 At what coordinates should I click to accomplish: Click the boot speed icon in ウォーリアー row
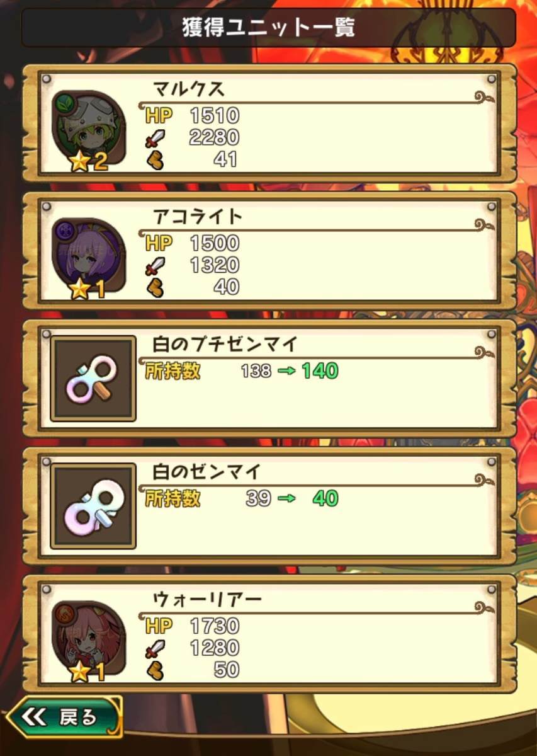(x=155, y=669)
